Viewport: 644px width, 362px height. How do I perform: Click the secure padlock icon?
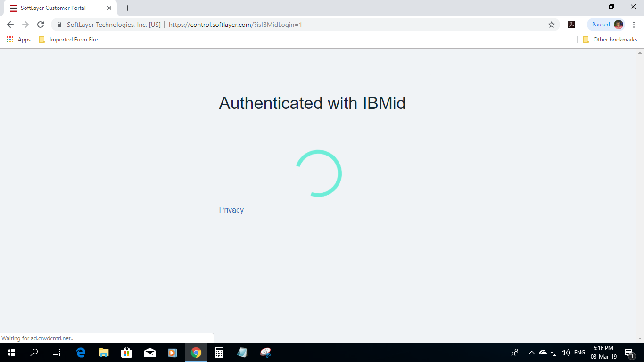59,25
